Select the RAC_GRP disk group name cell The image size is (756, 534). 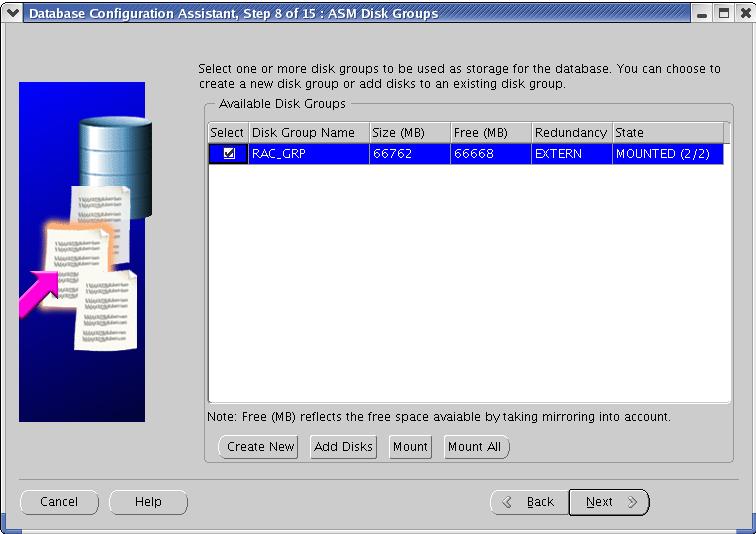pyautogui.click(x=308, y=154)
